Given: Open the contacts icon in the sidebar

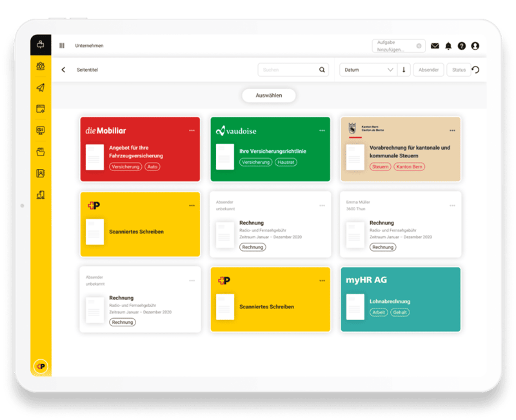Looking at the screenshot, I should point(40,173).
